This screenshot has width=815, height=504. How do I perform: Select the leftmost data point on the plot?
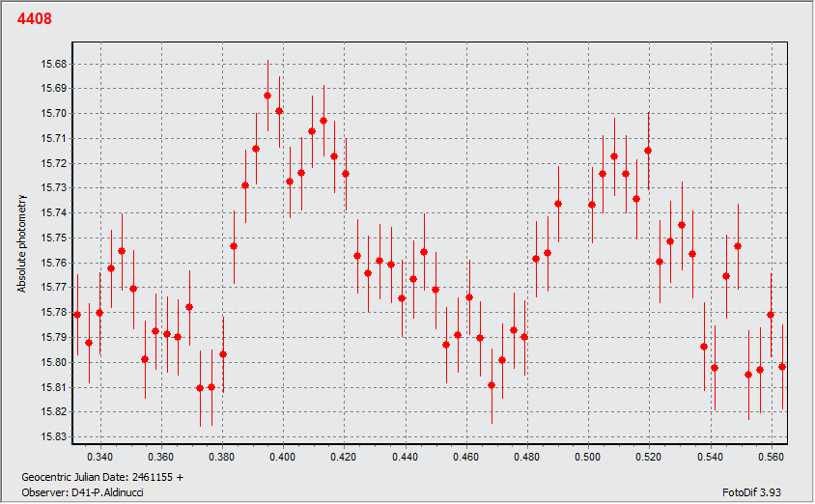tap(77, 315)
